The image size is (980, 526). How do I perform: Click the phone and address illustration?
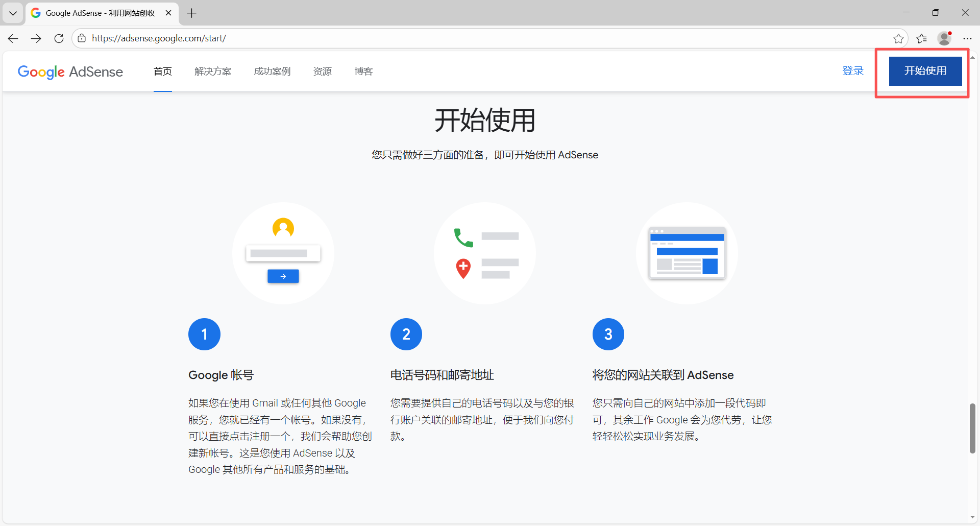(485, 253)
